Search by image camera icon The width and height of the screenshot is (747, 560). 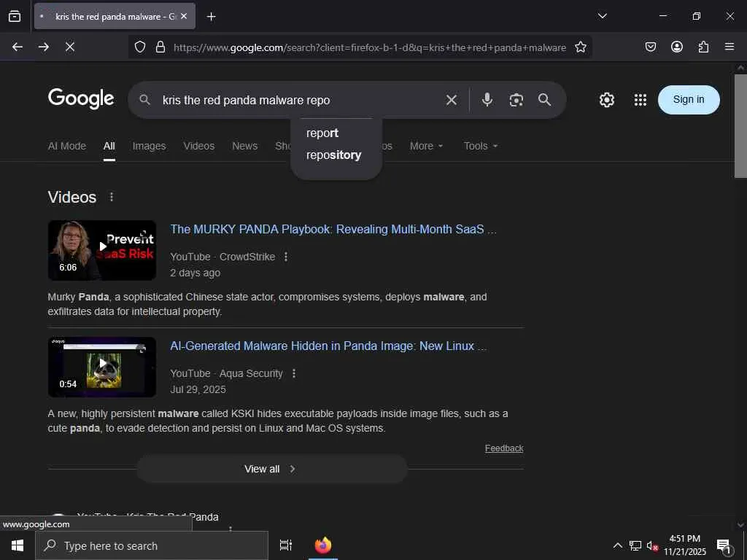coord(516,99)
